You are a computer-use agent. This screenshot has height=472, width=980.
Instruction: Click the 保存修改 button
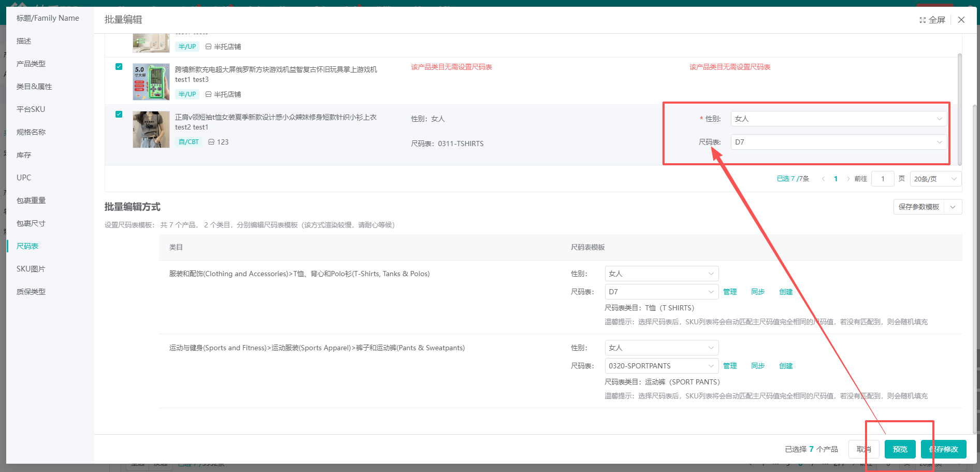tap(944, 449)
